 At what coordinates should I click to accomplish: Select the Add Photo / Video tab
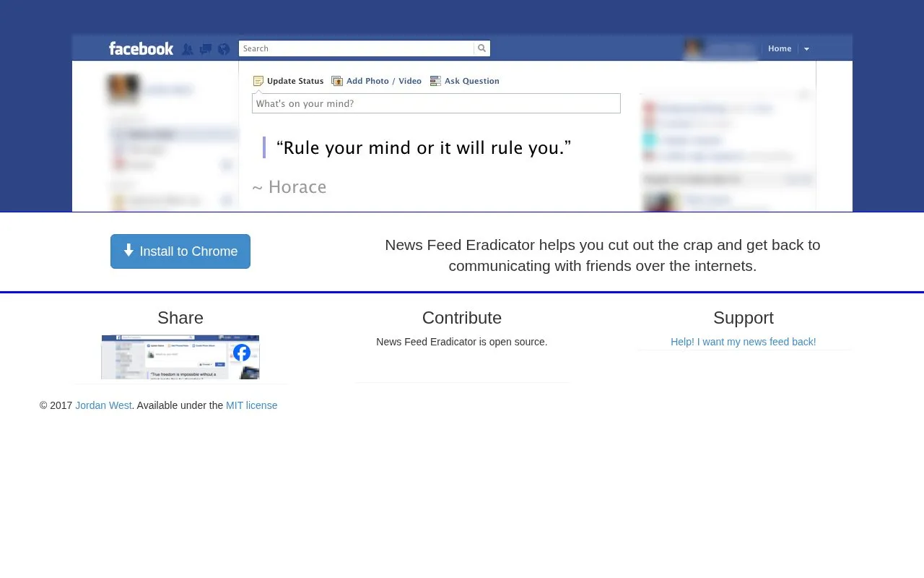pos(377,81)
